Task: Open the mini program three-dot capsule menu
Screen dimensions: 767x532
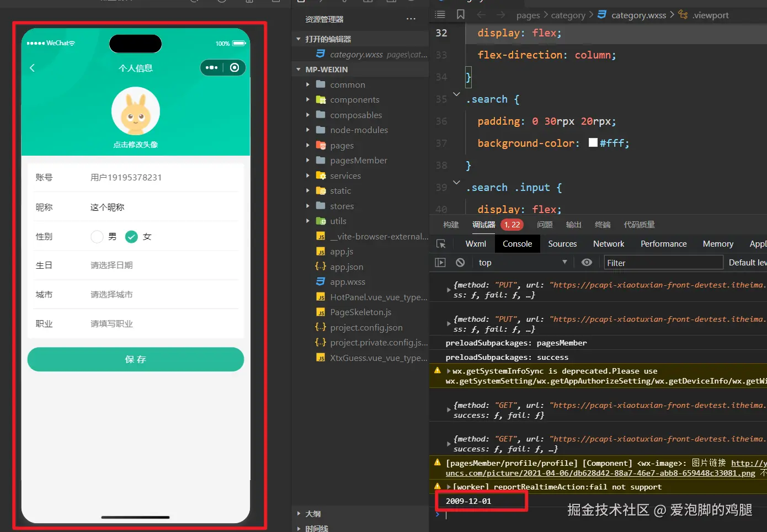Action: 212,67
